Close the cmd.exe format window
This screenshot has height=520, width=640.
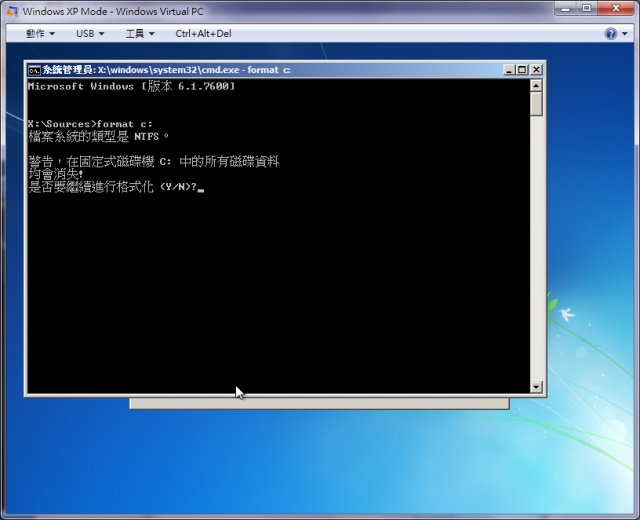[536, 70]
